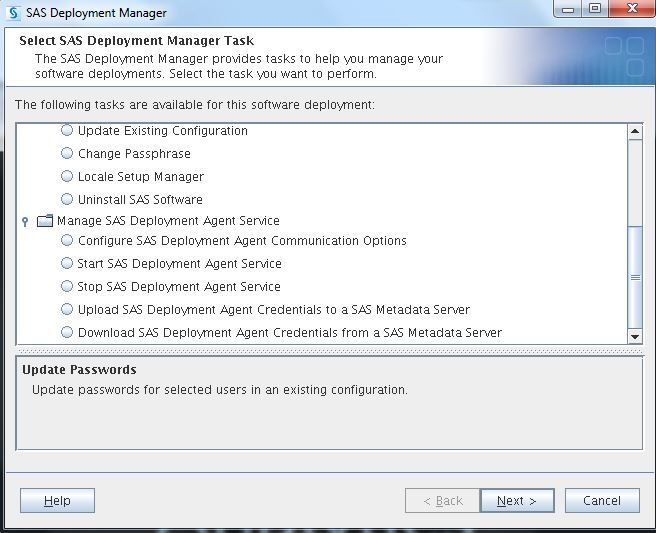Viewport: 656px width, 533px height.
Task: Cancel the deployment manager wizard
Action: pyautogui.click(x=601, y=500)
